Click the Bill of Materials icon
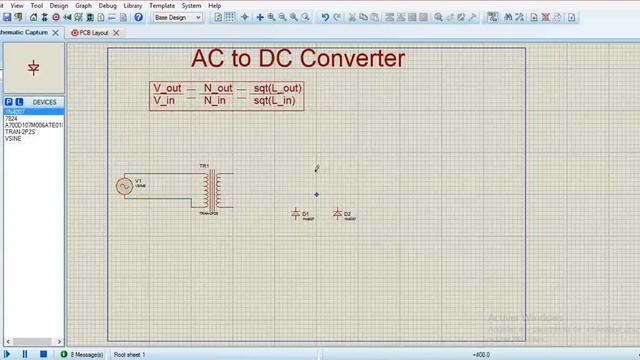The height and width of the screenshot is (360, 640). 101,17
